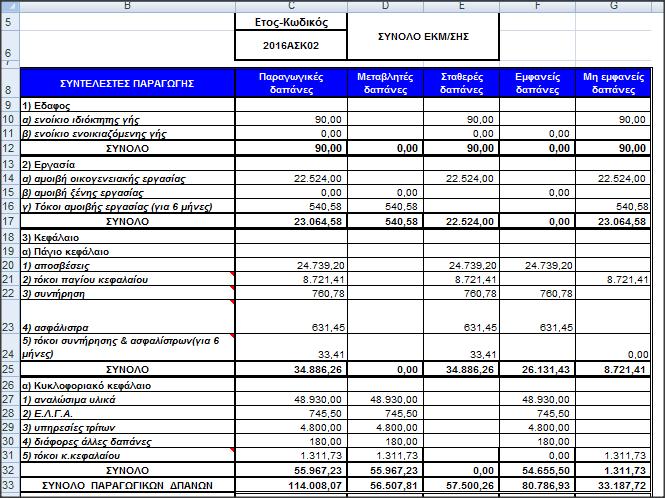This screenshot has width=665, height=498.
Task: Click the cell containing 2016ΑΣΚ02
Action: [x=291, y=45]
